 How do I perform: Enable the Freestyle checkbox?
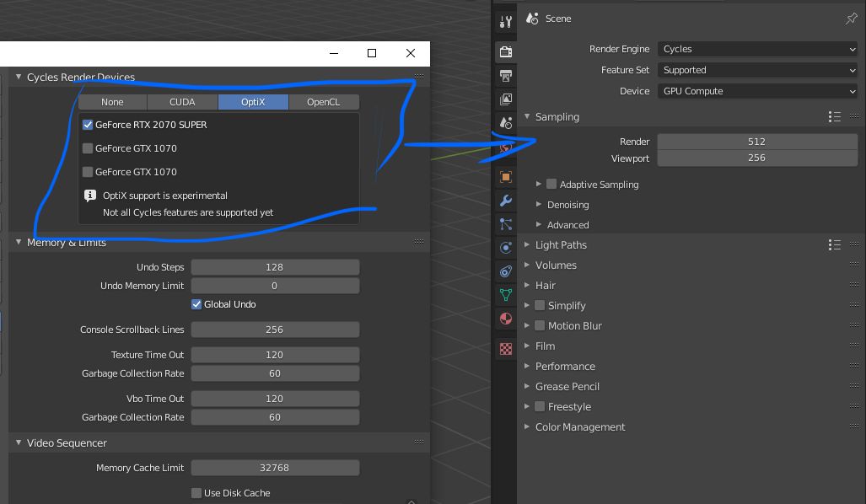tap(540, 406)
